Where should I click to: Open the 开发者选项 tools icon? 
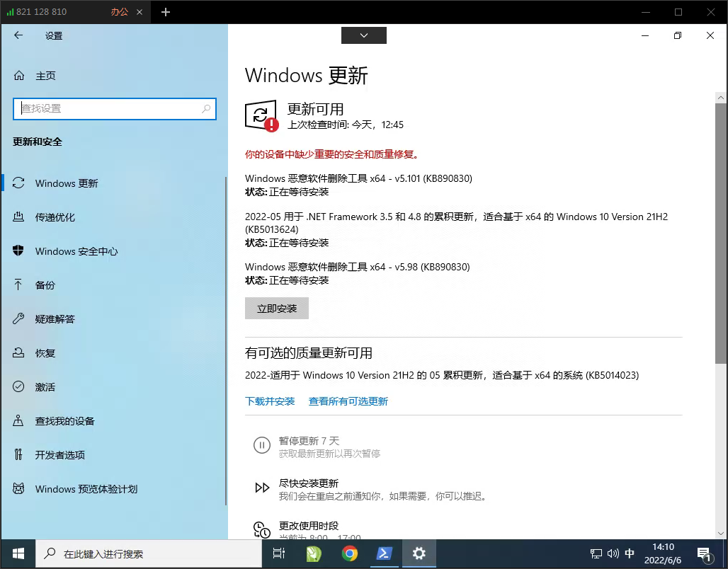coord(18,454)
